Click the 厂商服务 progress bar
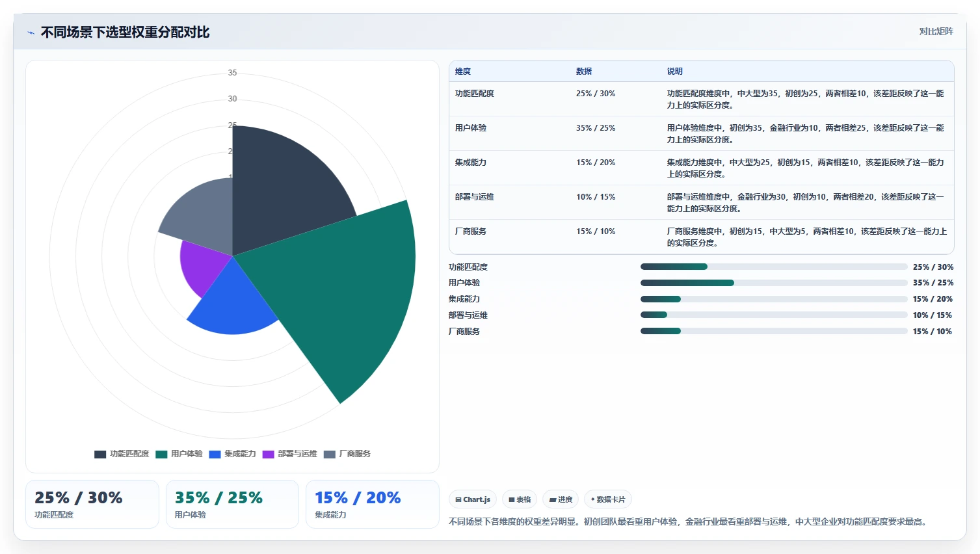Screen dimensions: 980x554 pos(774,331)
